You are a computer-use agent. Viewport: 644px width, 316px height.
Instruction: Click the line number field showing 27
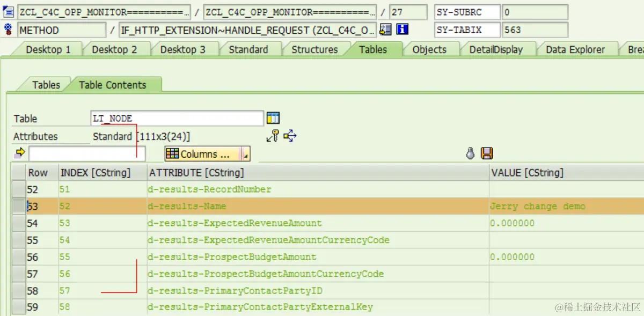click(408, 12)
